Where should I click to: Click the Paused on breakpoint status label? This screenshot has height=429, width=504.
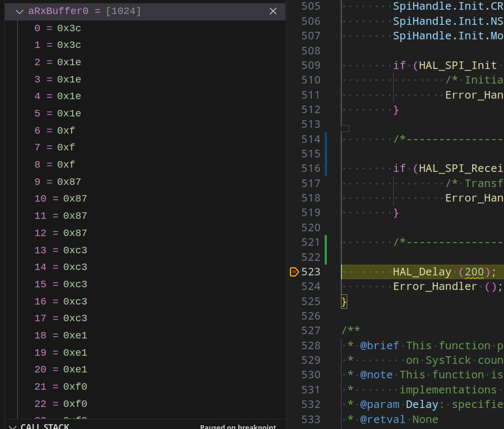coord(238,427)
